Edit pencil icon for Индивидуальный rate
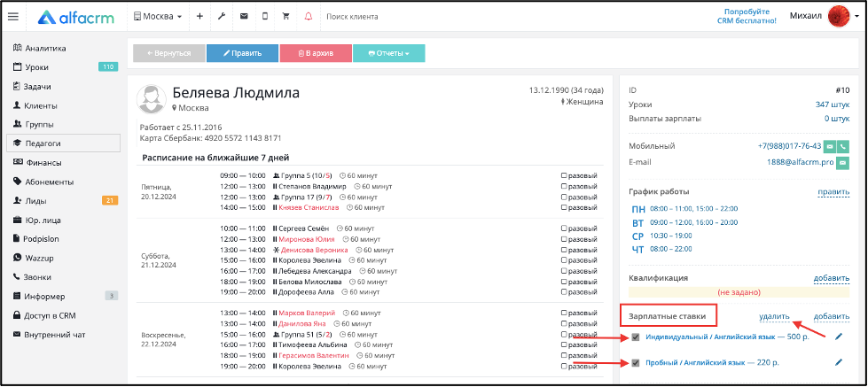This screenshot has height=387, width=868. 838,337
